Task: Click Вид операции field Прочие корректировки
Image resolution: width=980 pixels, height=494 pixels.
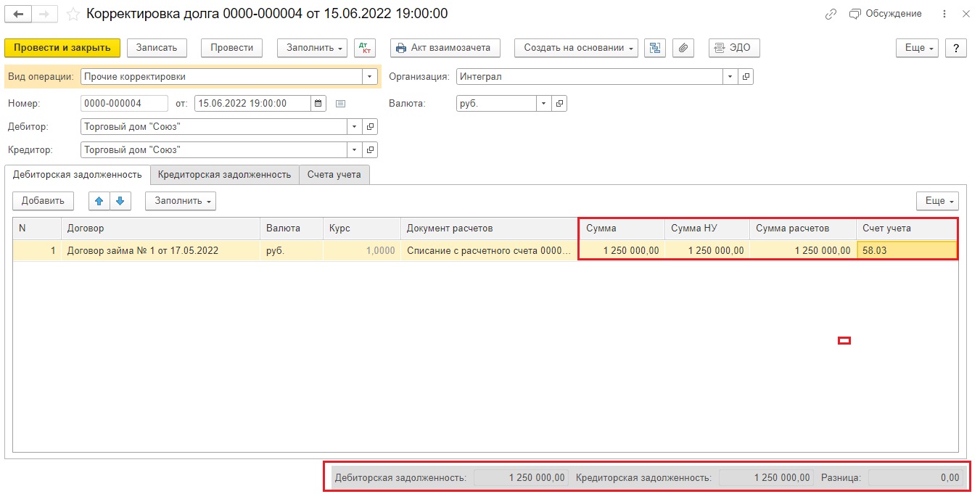Action: 221,76
